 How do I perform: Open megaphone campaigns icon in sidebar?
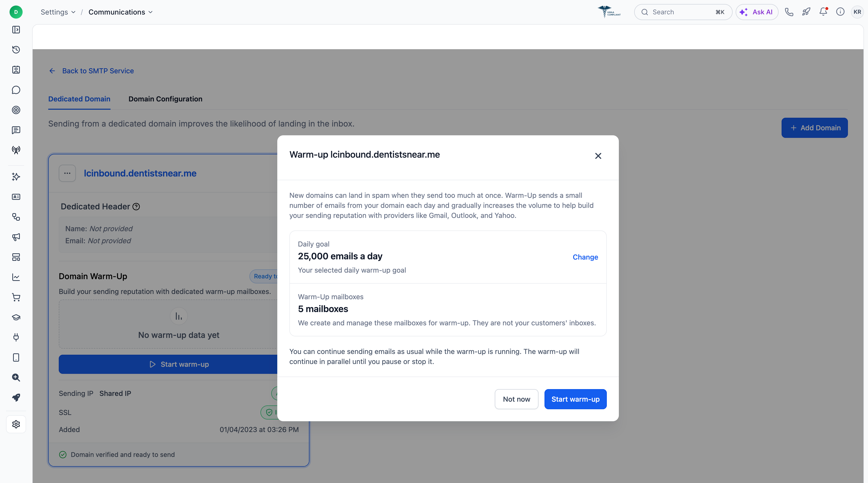[16, 237]
